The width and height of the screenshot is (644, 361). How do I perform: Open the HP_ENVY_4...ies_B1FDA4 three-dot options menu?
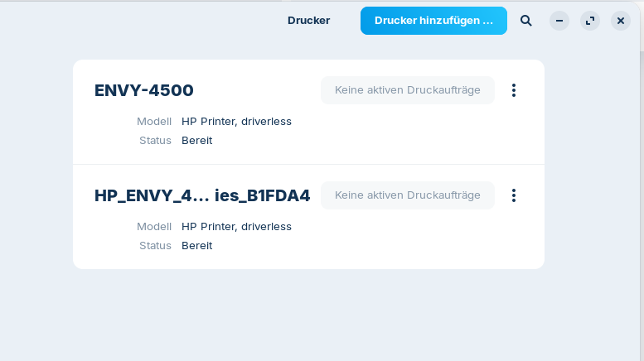coord(514,195)
